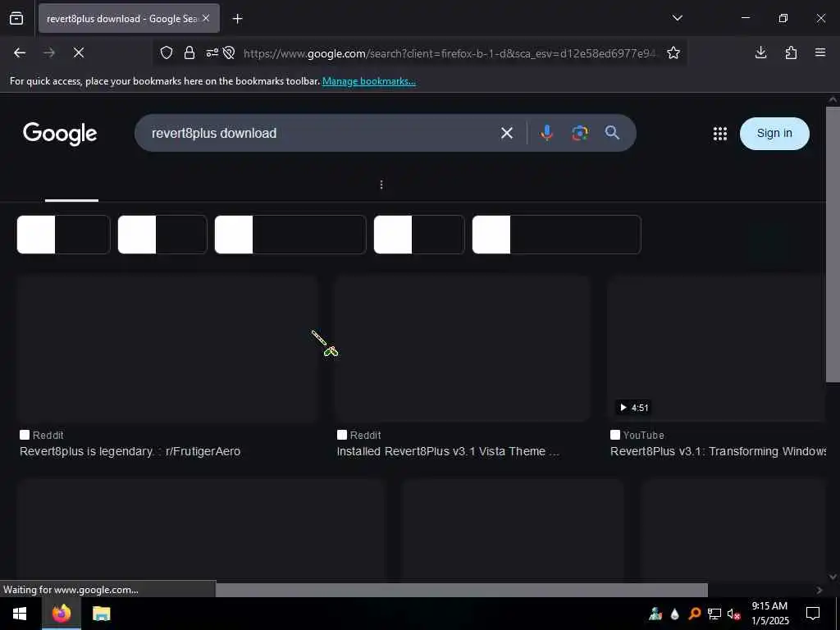Click scroll right arrow on horizontal scrollbar
Screen dimensions: 840x630
819,590
